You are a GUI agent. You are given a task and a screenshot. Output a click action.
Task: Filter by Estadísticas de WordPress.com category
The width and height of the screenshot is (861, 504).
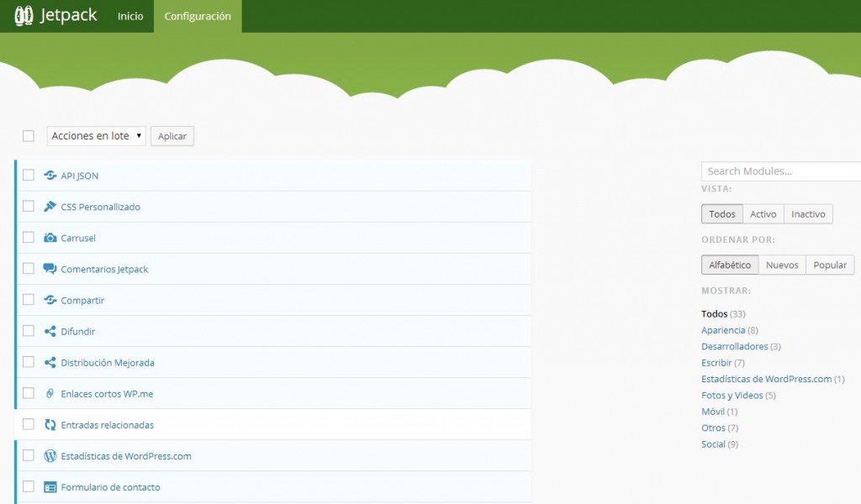pyautogui.click(x=767, y=379)
